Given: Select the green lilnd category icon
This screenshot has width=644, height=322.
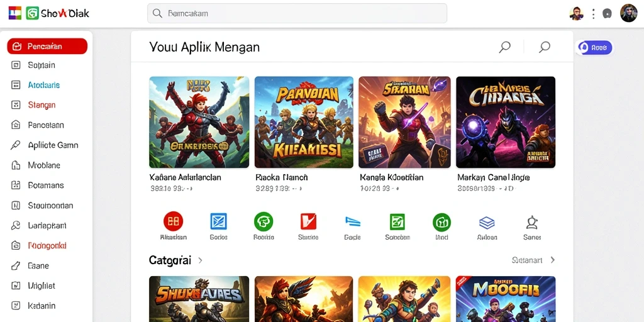Looking at the screenshot, I should [x=442, y=222].
